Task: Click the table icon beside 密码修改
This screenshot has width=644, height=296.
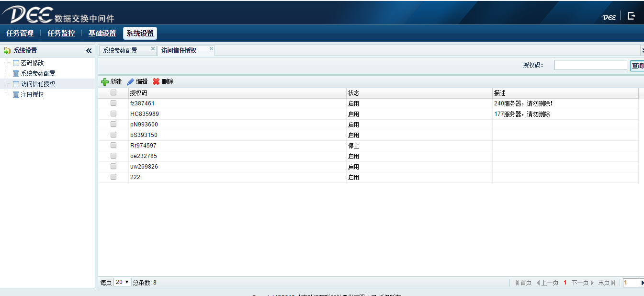Action: coord(16,63)
